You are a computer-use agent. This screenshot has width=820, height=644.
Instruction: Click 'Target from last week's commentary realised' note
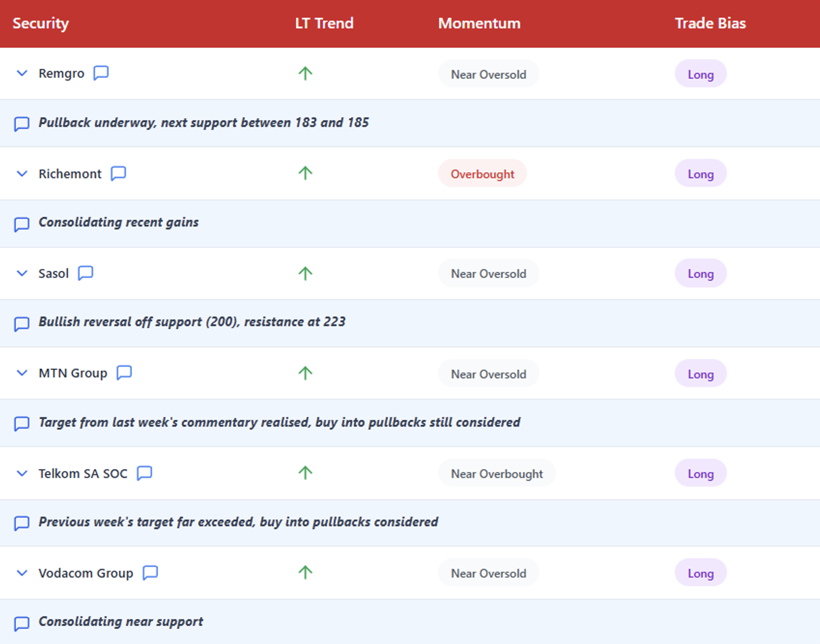click(279, 422)
